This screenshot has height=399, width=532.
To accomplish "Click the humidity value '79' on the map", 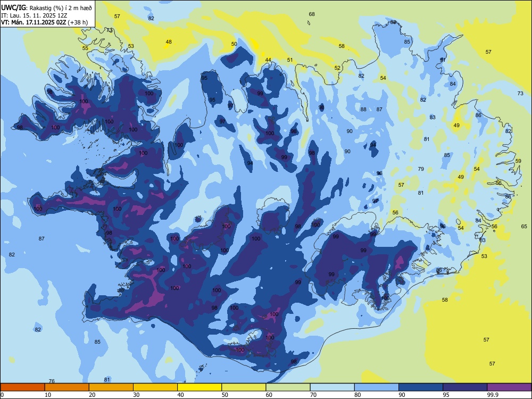I will (x=421, y=169).
